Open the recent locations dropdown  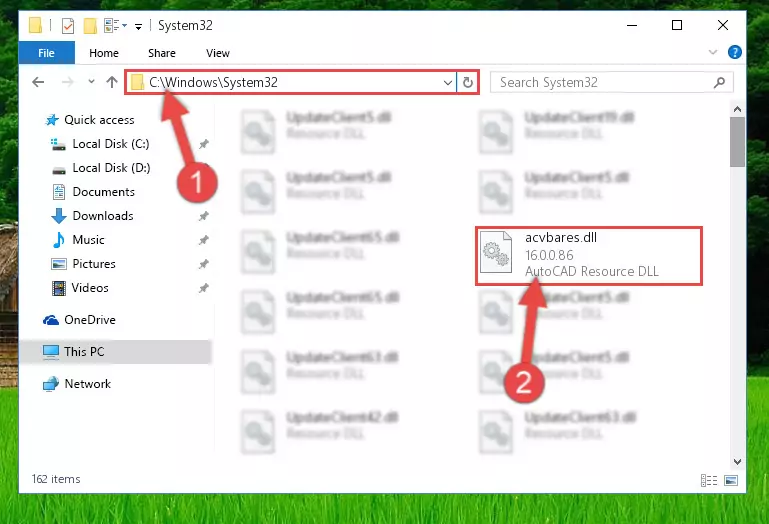[x=91, y=82]
